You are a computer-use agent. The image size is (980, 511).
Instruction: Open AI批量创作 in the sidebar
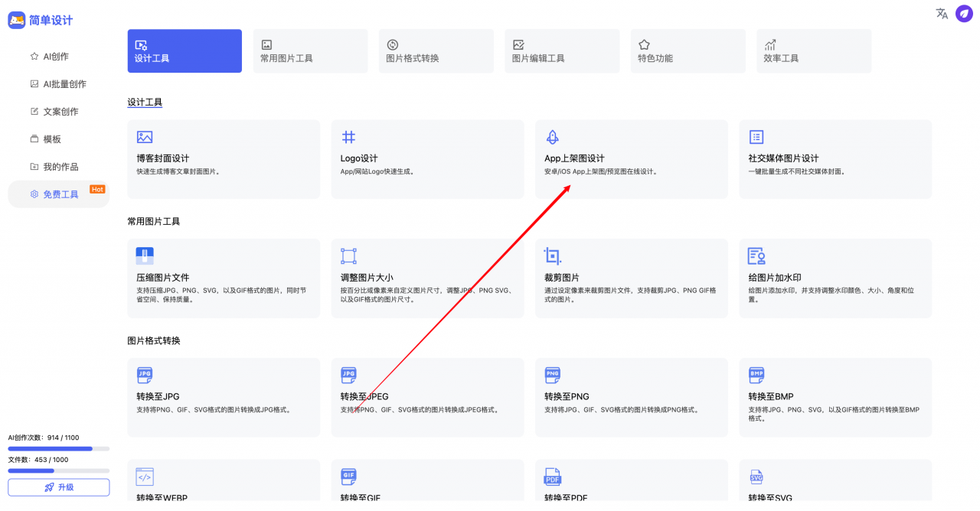(x=58, y=84)
